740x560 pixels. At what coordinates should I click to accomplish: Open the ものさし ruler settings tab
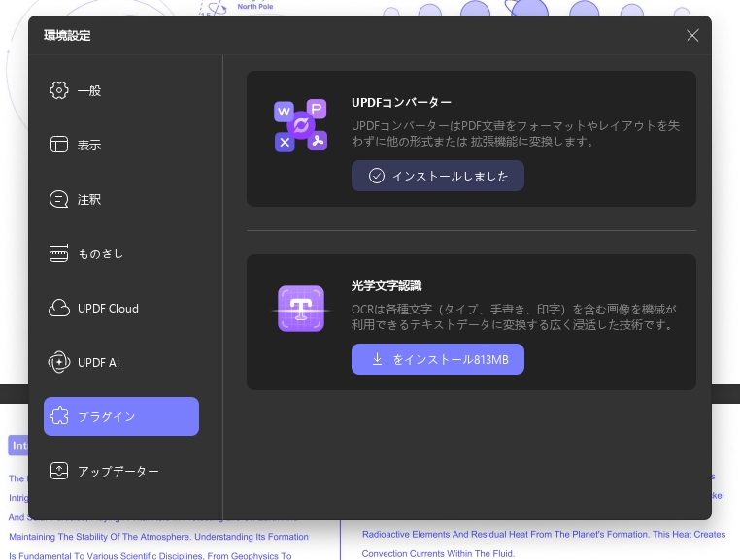point(121,253)
